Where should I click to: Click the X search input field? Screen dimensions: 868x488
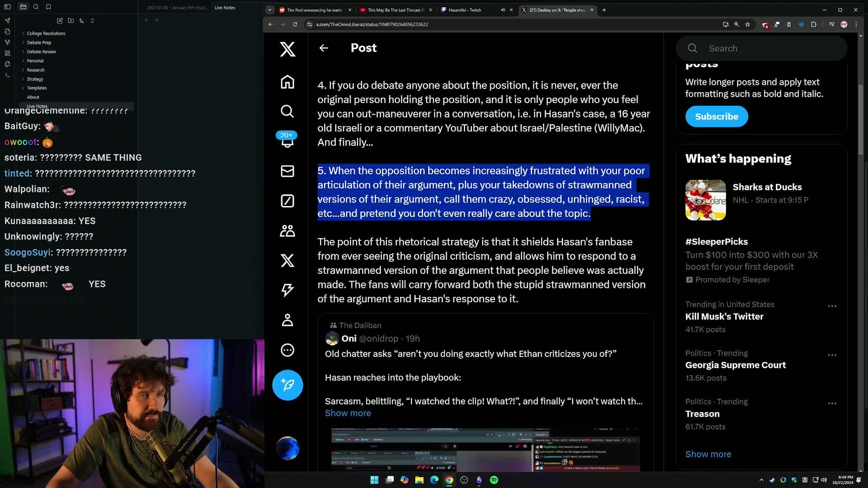762,48
